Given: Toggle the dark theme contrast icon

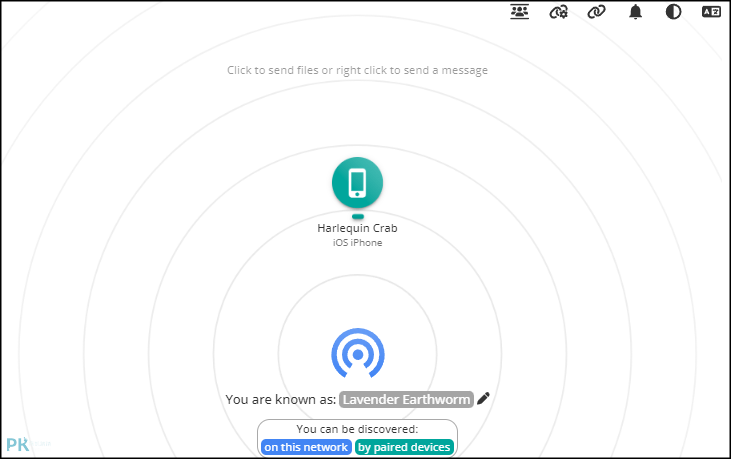Looking at the screenshot, I should click(673, 12).
